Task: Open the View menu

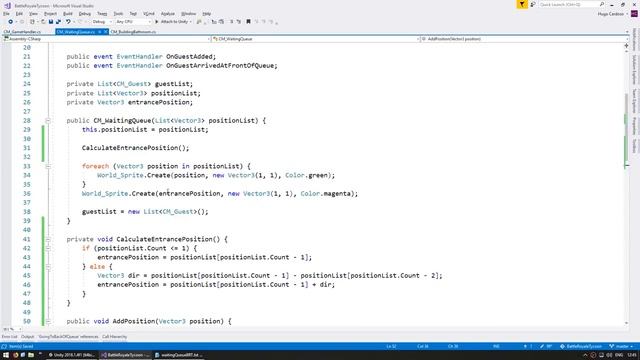Action: 33,14
